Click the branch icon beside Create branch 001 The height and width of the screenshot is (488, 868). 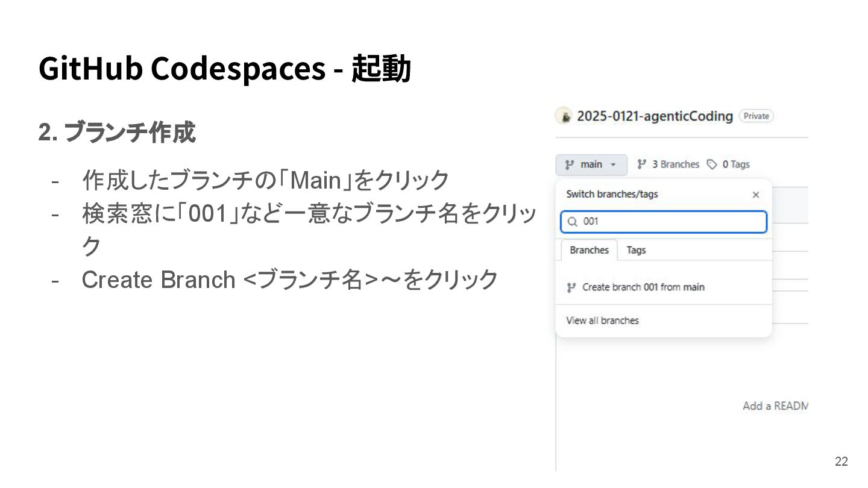tap(571, 288)
